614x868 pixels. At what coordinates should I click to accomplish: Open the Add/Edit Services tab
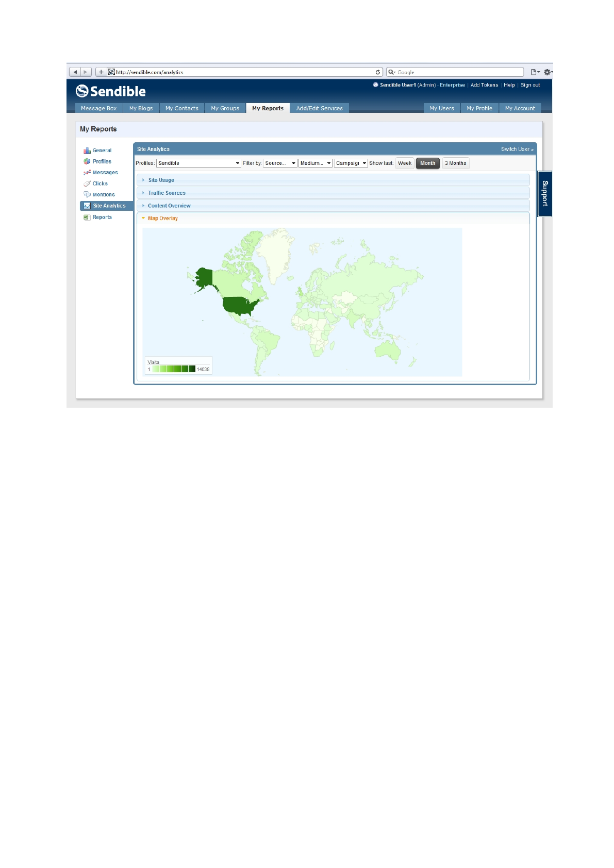pyautogui.click(x=320, y=108)
